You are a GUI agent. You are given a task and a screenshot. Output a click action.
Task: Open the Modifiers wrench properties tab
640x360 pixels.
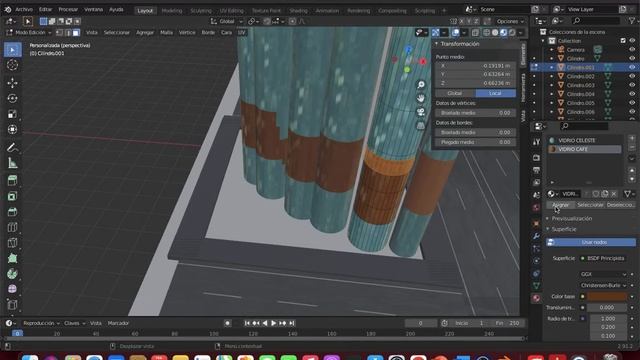[x=536, y=236]
